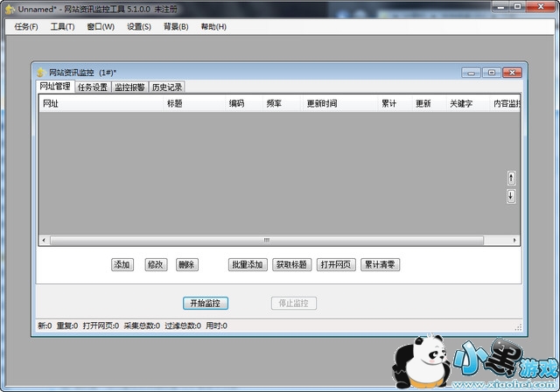Image resolution: width=560 pixels, height=392 pixels.
Task: Switch to the 网址管理 tab
Action: [55, 86]
